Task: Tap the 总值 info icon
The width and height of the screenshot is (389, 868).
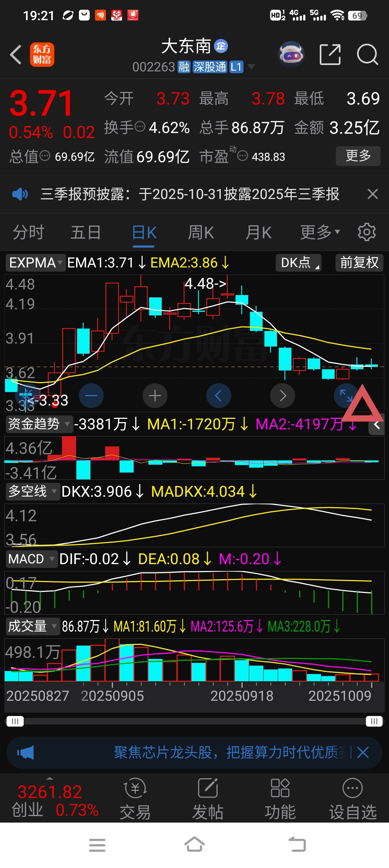Action: (x=45, y=156)
